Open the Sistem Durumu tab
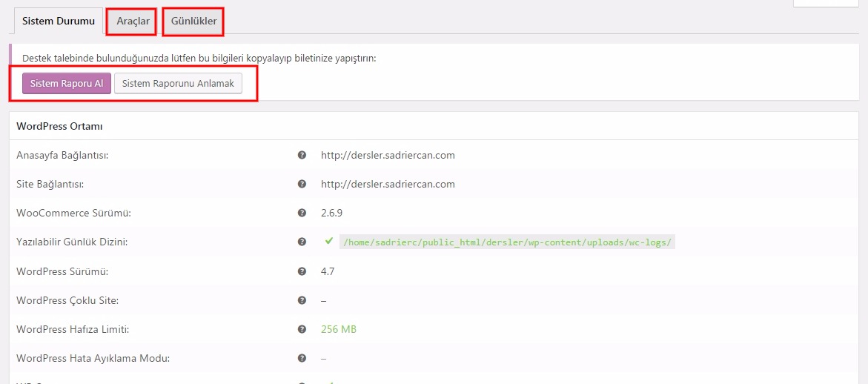The height and width of the screenshot is (384, 868). [58, 21]
